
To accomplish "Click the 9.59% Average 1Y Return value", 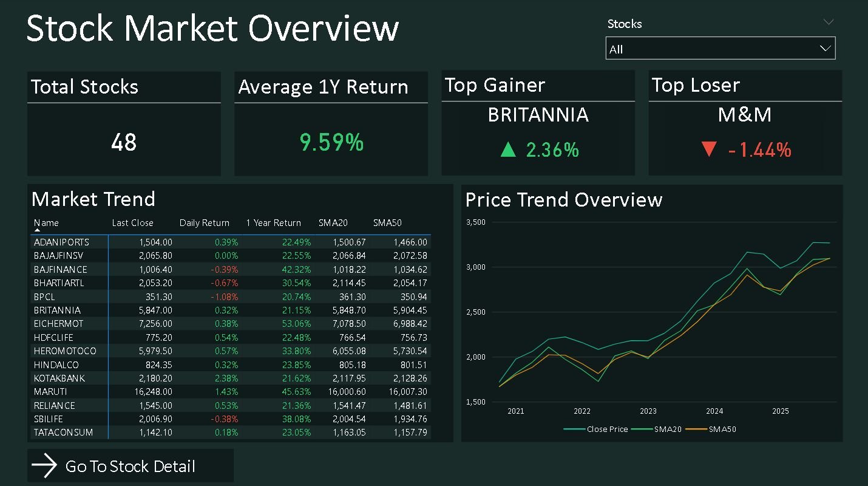I will coord(331,142).
